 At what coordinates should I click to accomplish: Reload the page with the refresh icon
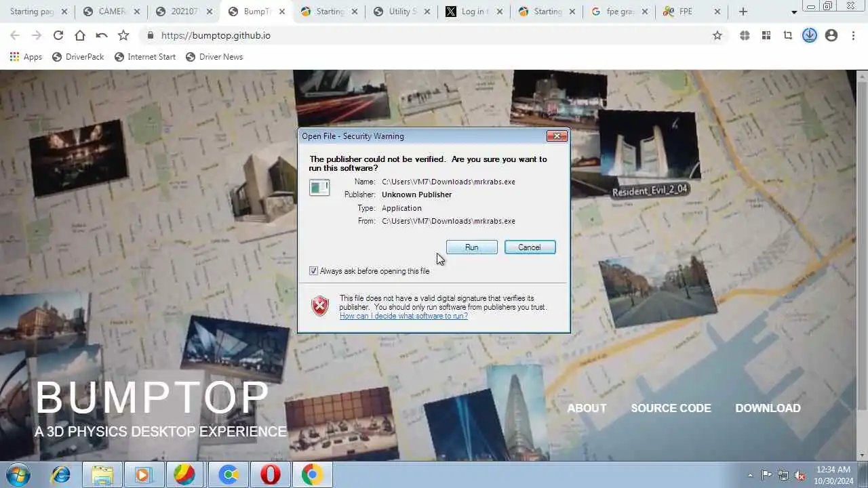(58, 35)
